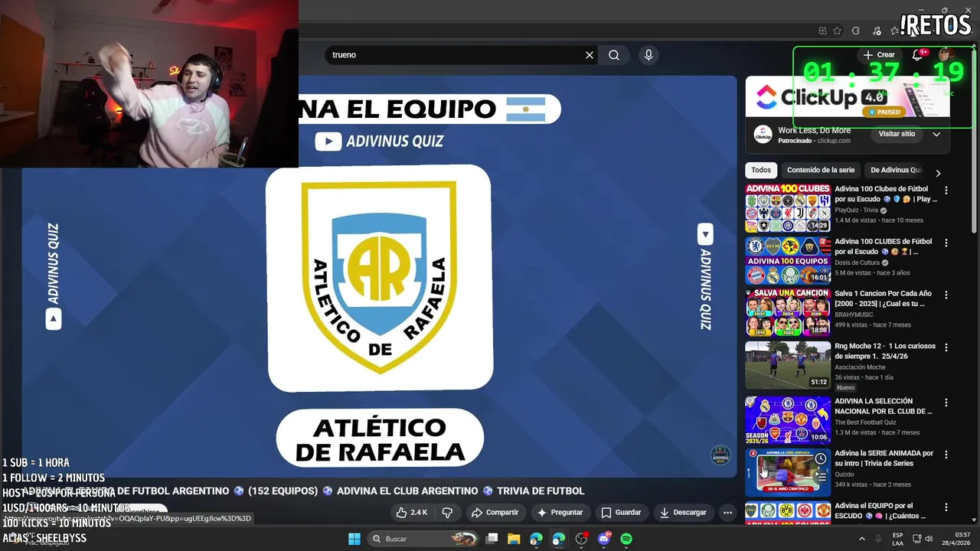Open browser split screen icon in the address bar
Image resolution: width=980 pixels, height=551 pixels.
(x=823, y=31)
